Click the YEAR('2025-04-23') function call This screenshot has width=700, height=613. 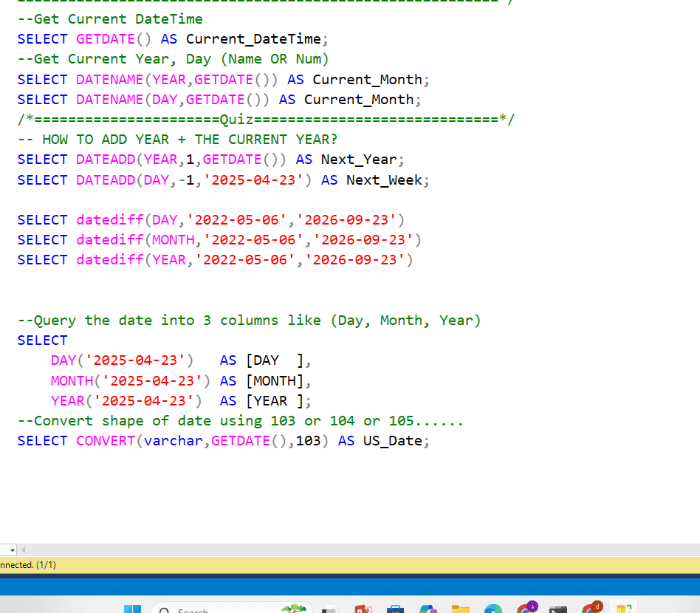[126, 401]
